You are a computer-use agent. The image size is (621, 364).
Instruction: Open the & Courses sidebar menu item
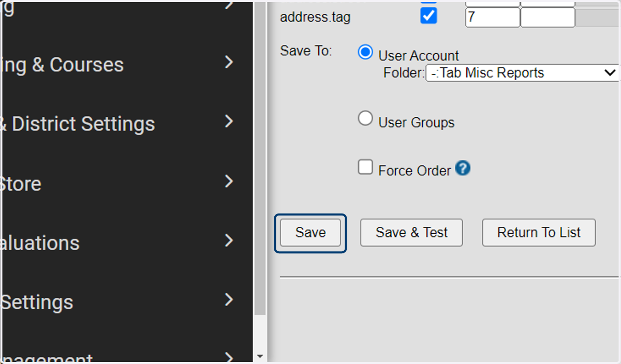[62, 65]
